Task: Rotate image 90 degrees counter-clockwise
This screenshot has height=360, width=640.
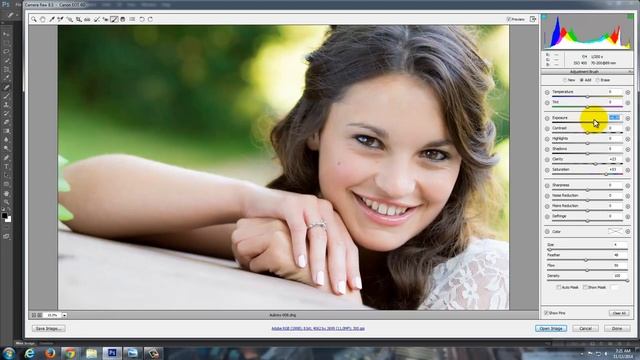Action: (142, 19)
